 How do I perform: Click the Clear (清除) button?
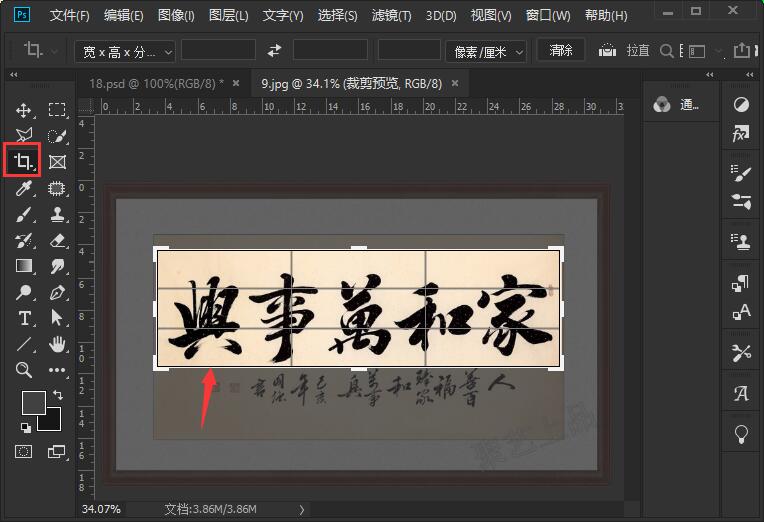click(561, 50)
